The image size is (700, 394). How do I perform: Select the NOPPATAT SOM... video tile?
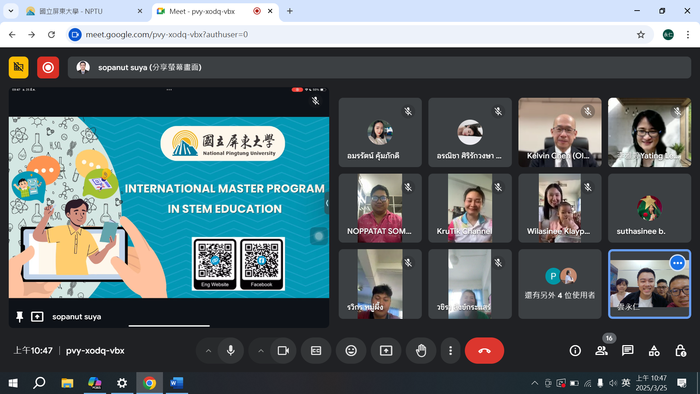[x=380, y=208]
